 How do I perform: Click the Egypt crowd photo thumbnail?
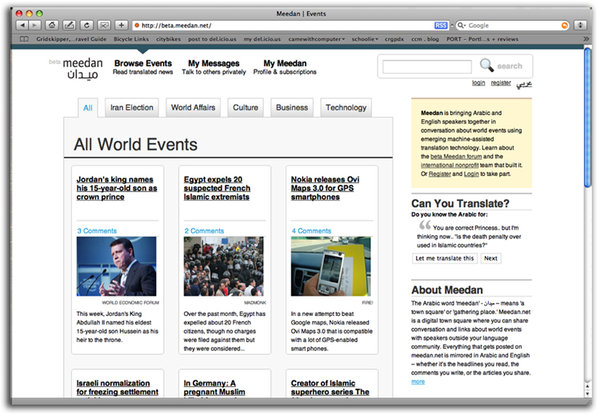click(x=223, y=266)
